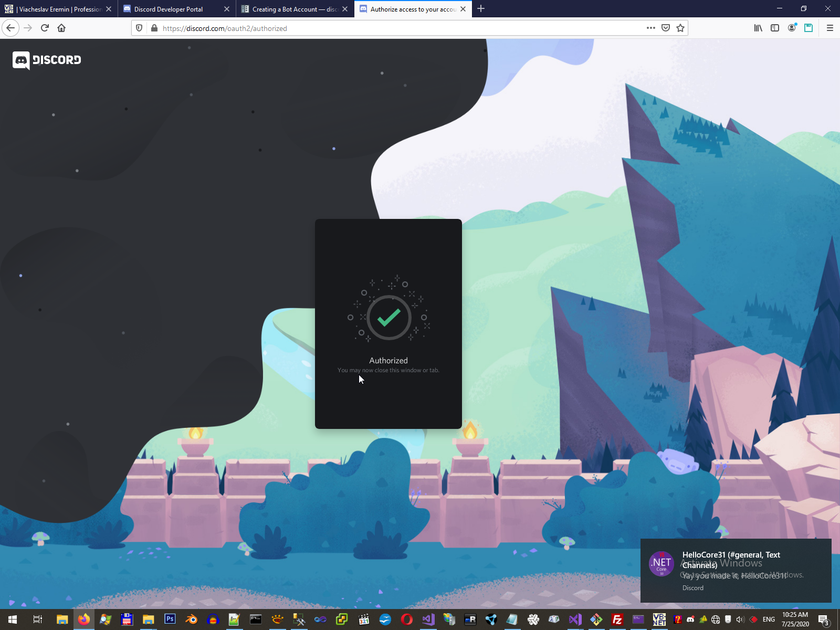Image resolution: width=840 pixels, height=630 pixels.
Task: Switch to the Discord Developer Portal tab
Action: tap(177, 9)
